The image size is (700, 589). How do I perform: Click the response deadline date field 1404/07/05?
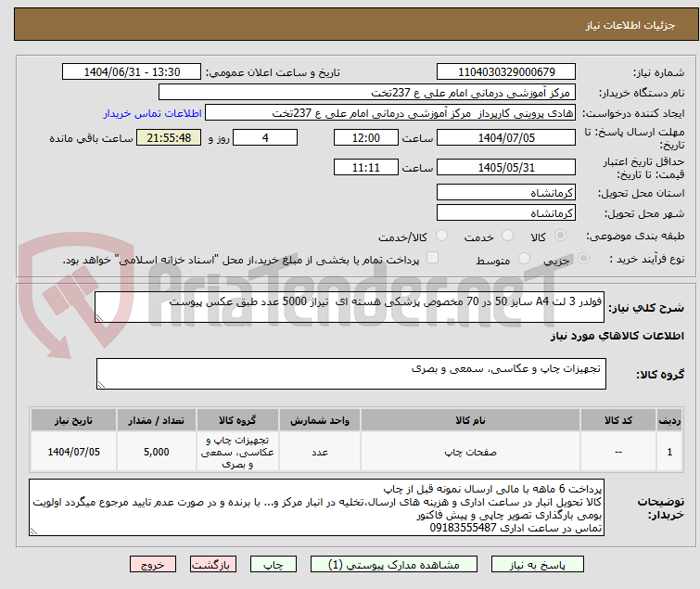pyautogui.click(x=505, y=138)
